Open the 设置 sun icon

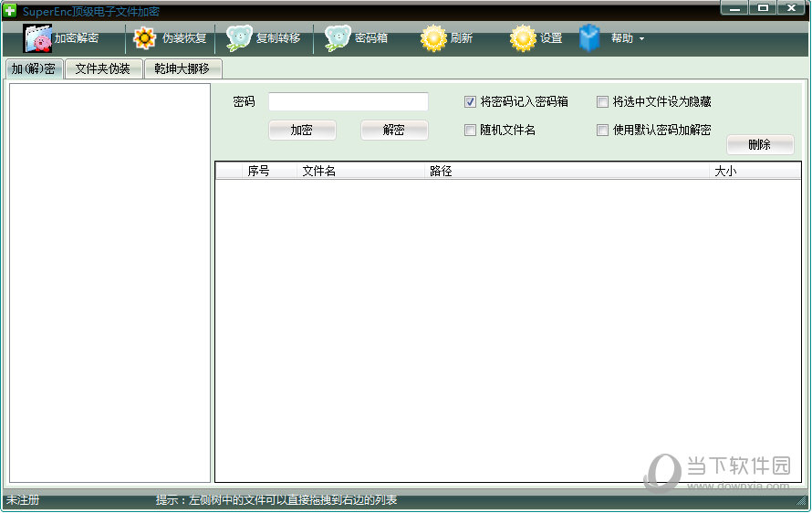click(523, 38)
